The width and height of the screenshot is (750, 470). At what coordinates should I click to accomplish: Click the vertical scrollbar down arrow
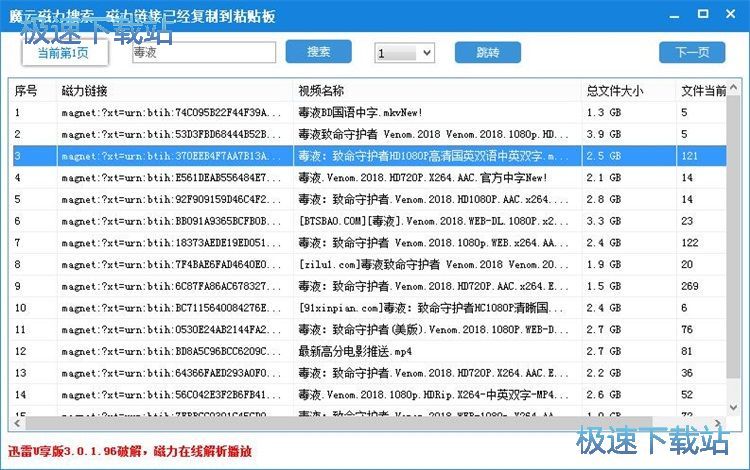coord(733,407)
